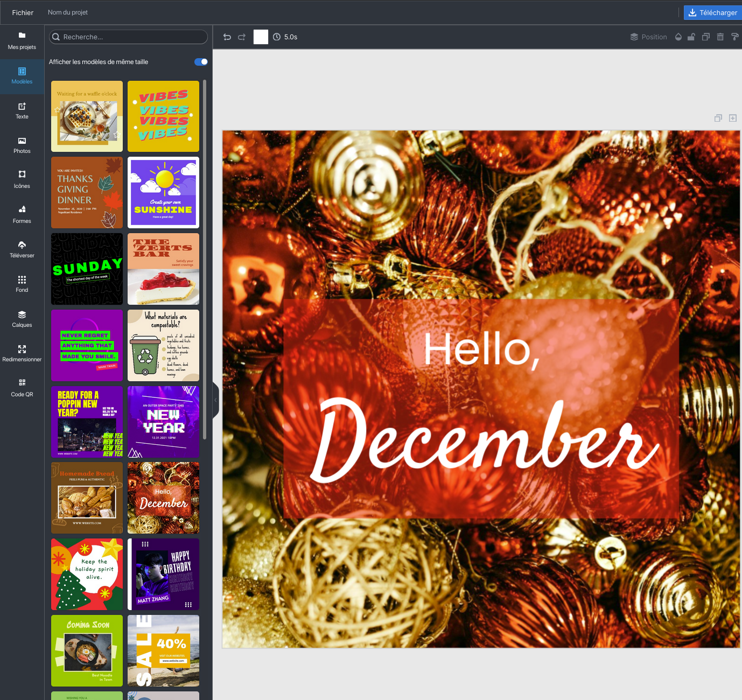Toggle the lock icon in the toolbar

point(691,37)
